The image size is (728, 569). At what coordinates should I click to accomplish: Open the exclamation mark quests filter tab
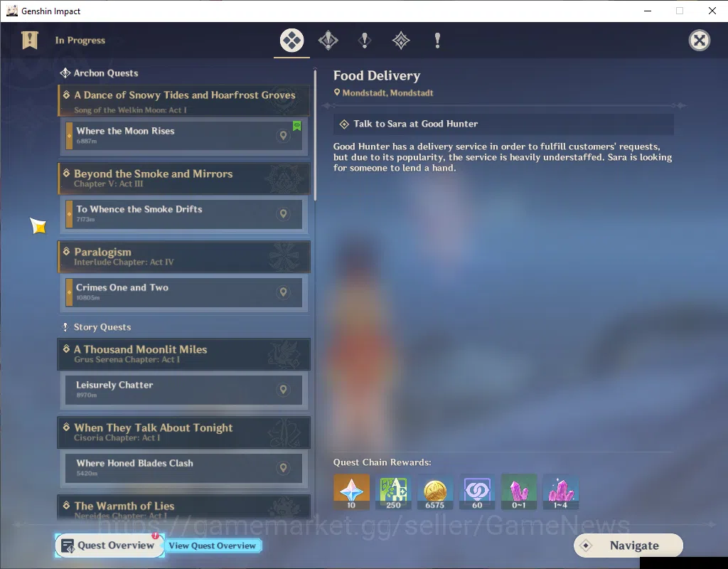coord(437,41)
